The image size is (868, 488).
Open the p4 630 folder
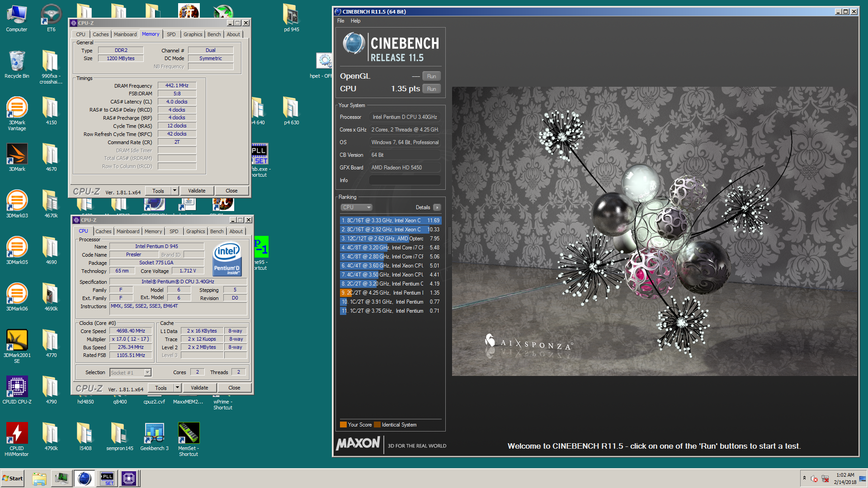pos(292,111)
